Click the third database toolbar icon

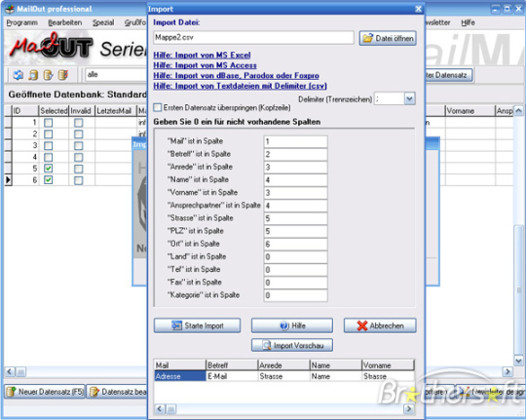pos(48,75)
